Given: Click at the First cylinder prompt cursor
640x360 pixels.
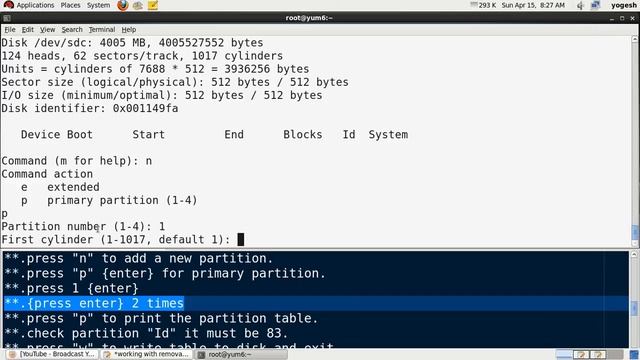Looking at the screenshot, I should point(241,240).
